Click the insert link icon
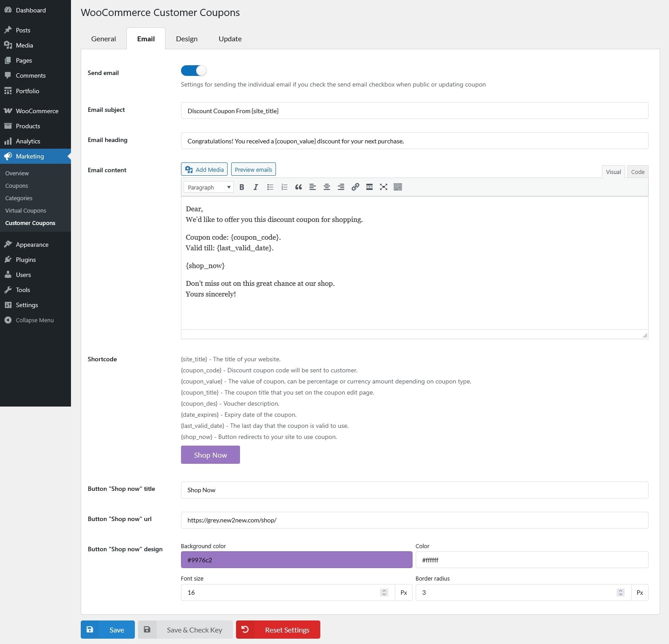The image size is (669, 644). [x=355, y=187]
